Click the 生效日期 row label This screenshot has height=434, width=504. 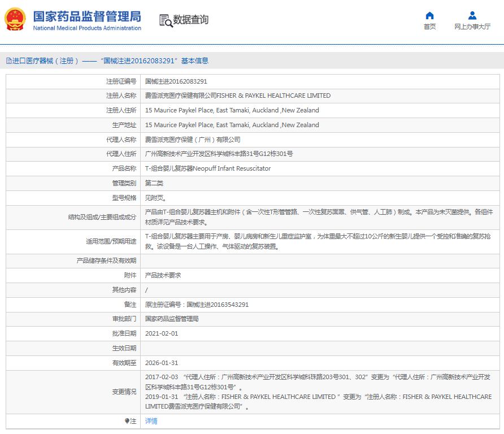[124, 348]
